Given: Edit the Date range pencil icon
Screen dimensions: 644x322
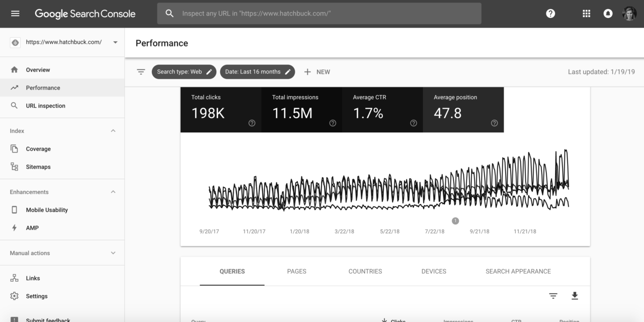Looking at the screenshot, I should 288,72.
